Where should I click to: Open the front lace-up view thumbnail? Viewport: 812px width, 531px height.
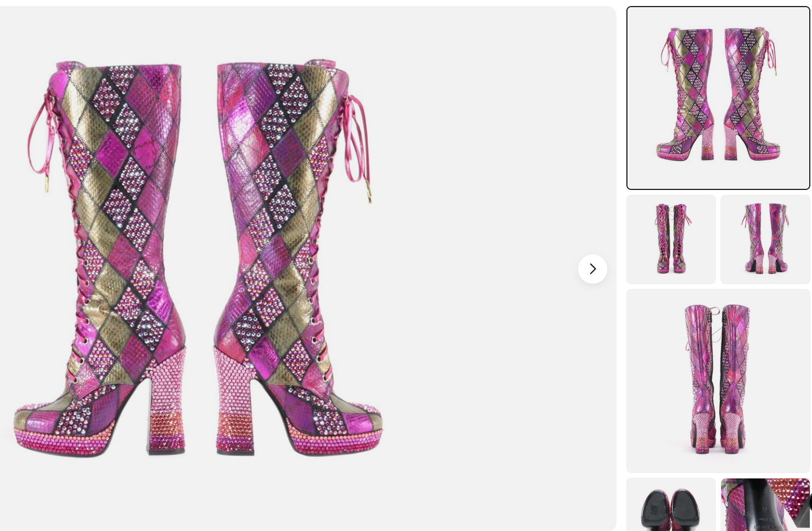click(x=671, y=239)
